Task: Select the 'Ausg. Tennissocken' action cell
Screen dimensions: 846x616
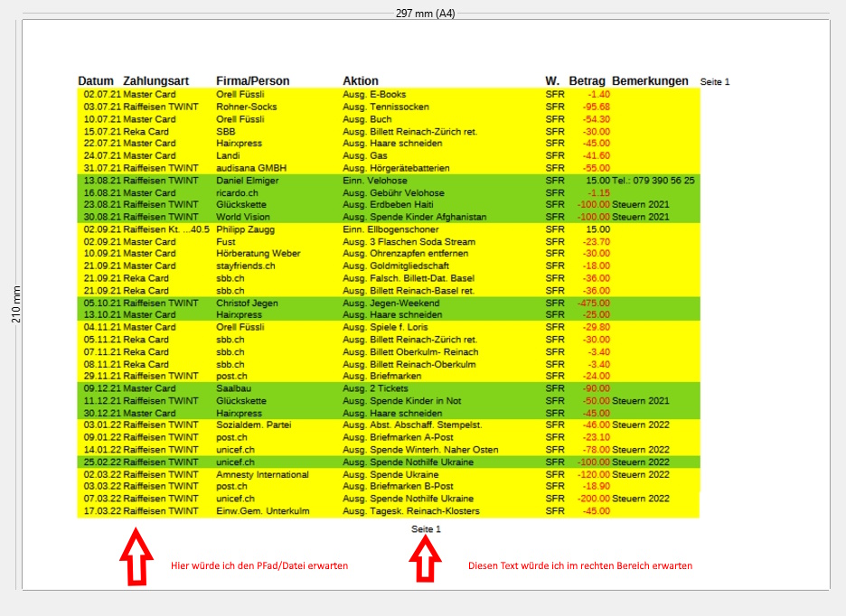Action: point(386,107)
